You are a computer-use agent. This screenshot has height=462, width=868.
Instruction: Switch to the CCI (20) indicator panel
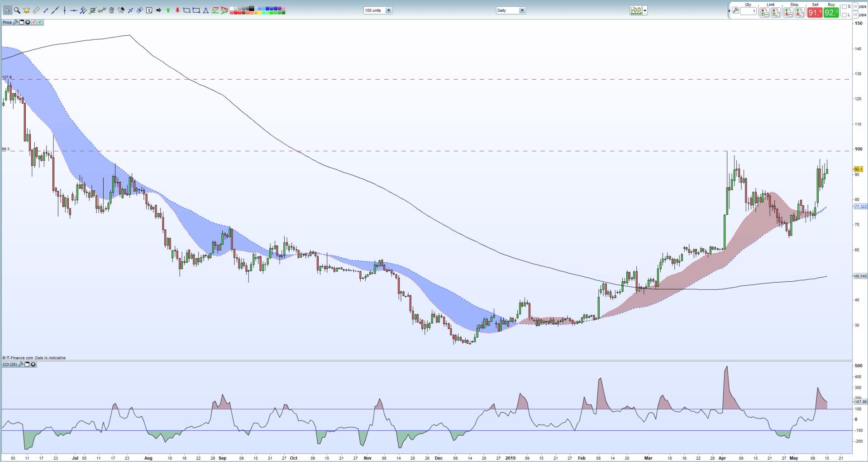(9, 364)
